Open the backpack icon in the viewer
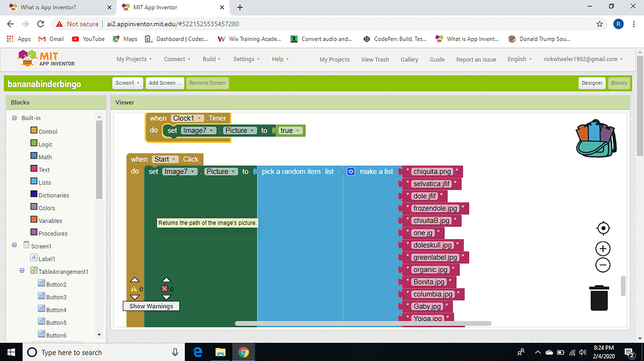The height and width of the screenshot is (361, 644). tap(596, 139)
